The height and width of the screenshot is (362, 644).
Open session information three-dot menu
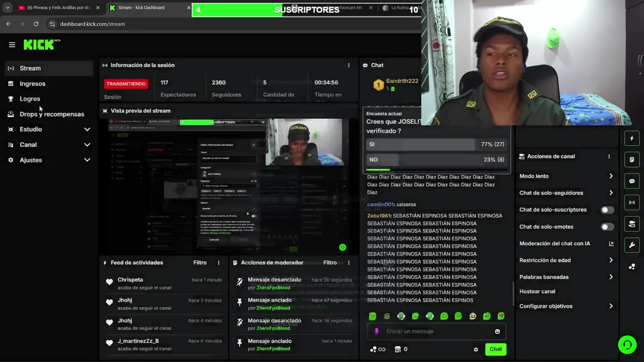(349, 65)
